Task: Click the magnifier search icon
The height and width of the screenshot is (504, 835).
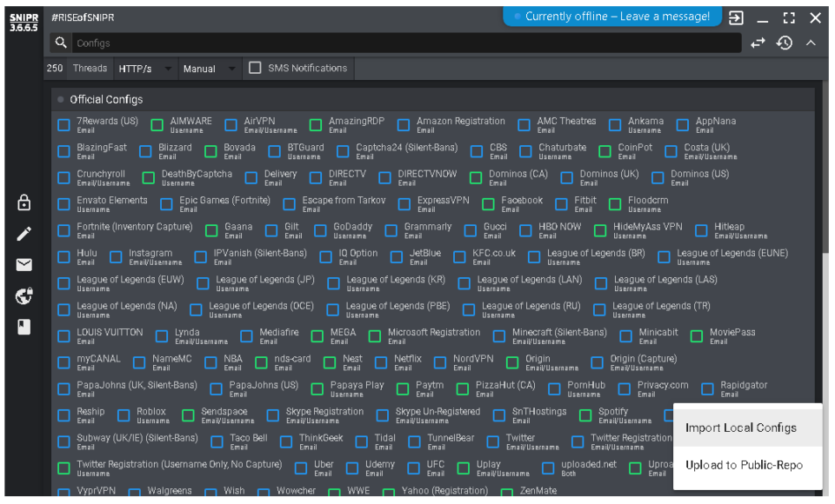Action: coord(61,43)
